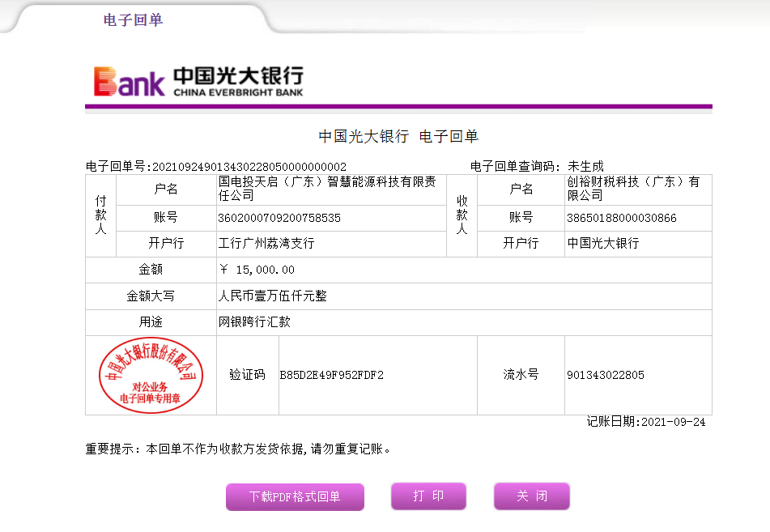Click the 金额 row label
This screenshot has width=770, height=532.
pos(151,269)
